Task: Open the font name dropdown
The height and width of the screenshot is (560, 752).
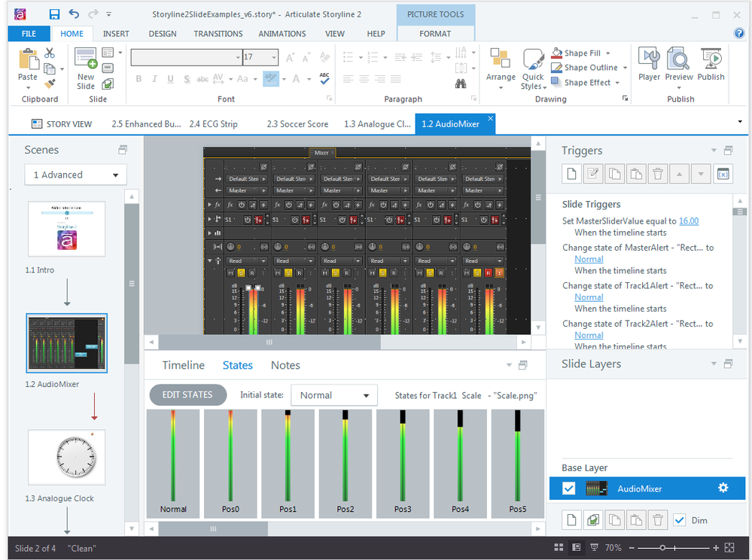Action: (x=238, y=57)
